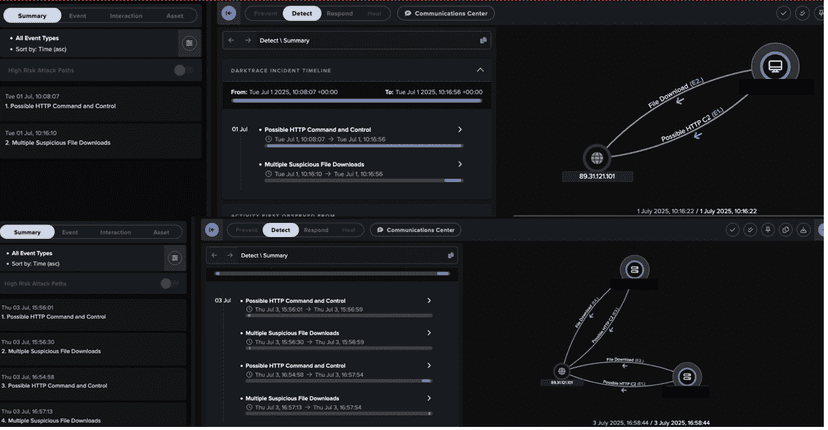This screenshot has height=430, width=828.
Task: Click the pin icon in lower toolbar
Action: click(768, 230)
